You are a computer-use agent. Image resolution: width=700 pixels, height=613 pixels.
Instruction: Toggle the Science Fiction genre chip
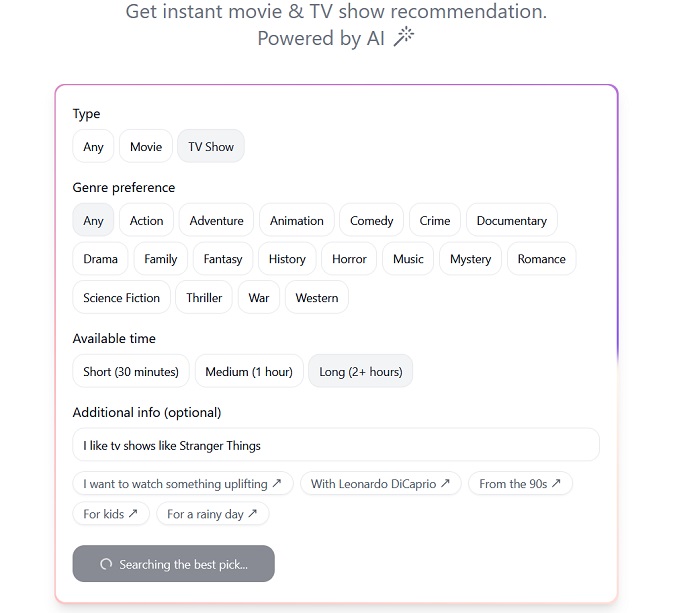tap(121, 297)
